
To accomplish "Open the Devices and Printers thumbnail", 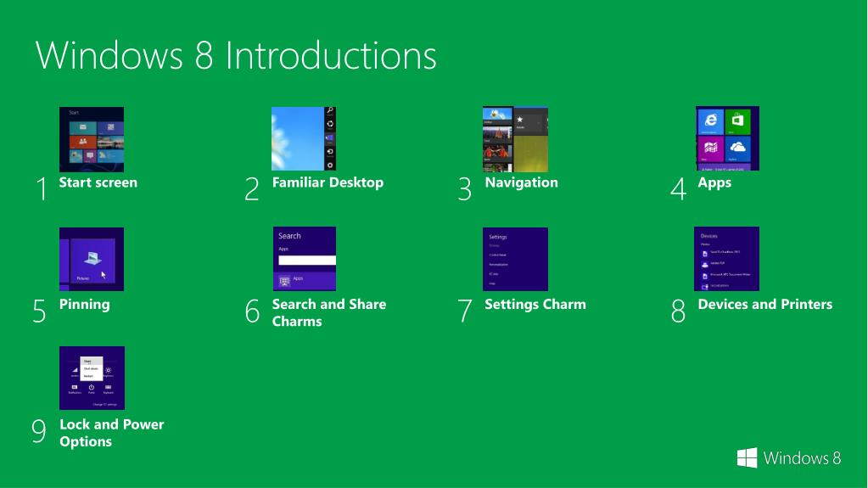I will [726, 259].
